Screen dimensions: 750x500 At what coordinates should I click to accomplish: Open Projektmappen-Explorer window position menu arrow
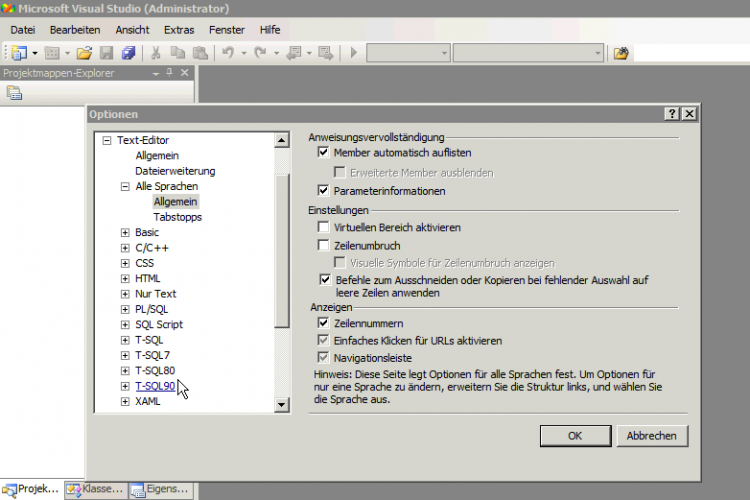pyautogui.click(x=155, y=73)
